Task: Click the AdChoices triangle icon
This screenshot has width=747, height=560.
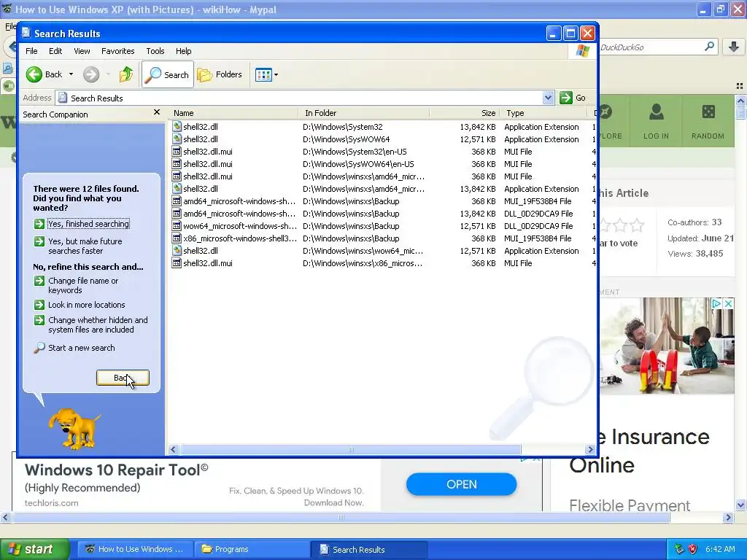Action: point(716,303)
